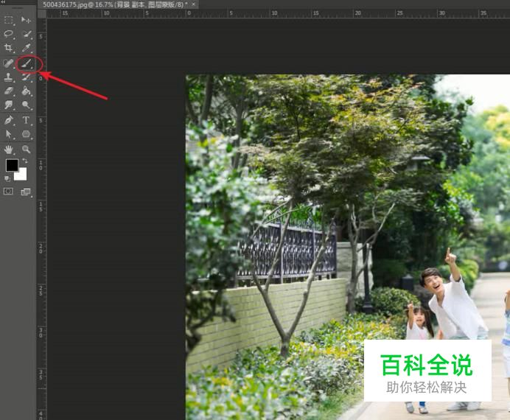The height and width of the screenshot is (420, 510).
Task: Select the Hand tool
Action: pos(8,150)
